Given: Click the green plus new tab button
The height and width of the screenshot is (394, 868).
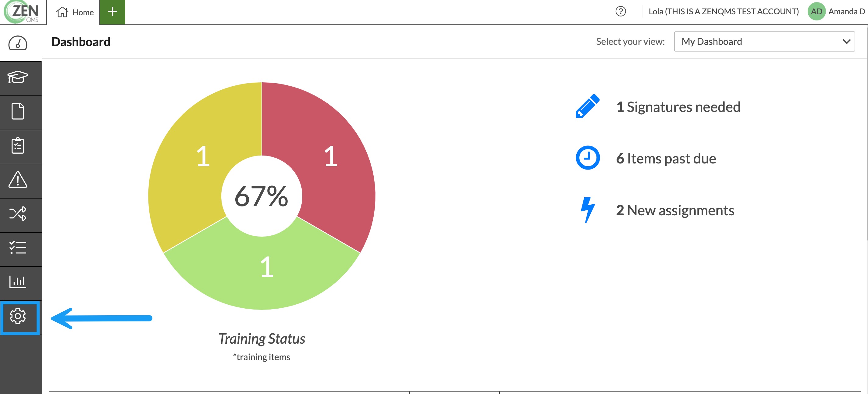Looking at the screenshot, I should point(112,12).
